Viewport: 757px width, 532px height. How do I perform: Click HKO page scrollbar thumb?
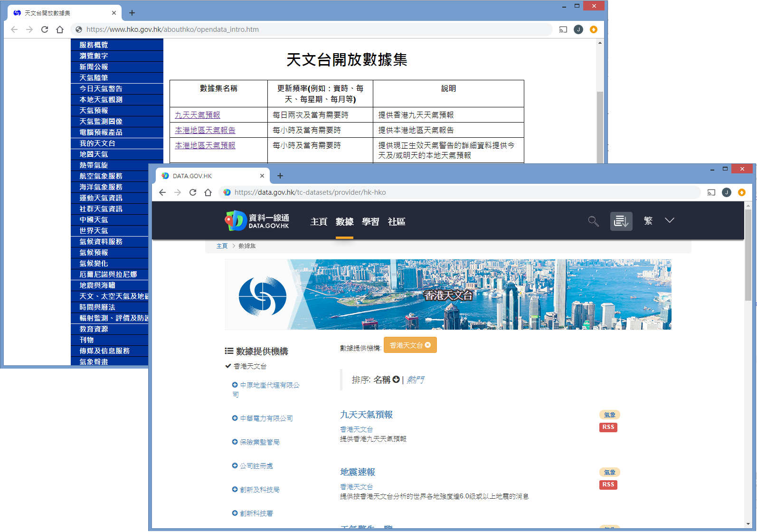coord(600,127)
